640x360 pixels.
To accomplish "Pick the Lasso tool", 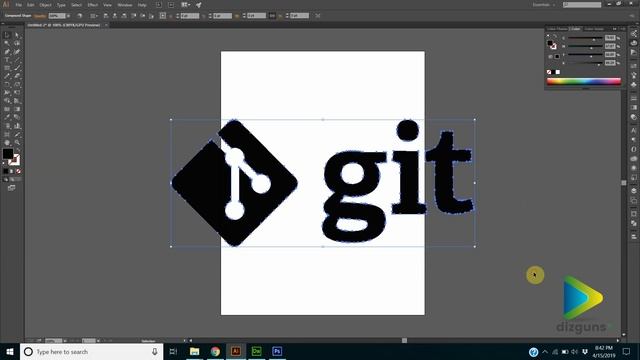I will pos(17,44).
